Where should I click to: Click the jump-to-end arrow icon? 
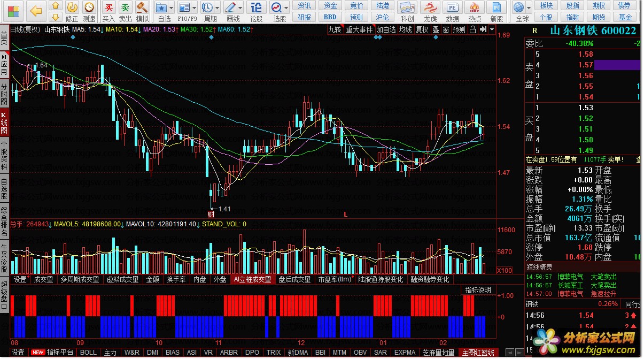(483, 29)
